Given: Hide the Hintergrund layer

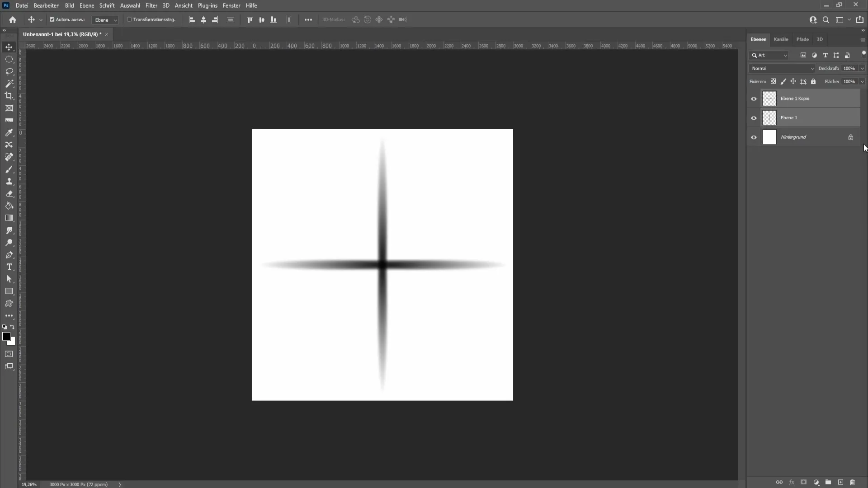Looking at the screenshot, I should click(754, 137).
